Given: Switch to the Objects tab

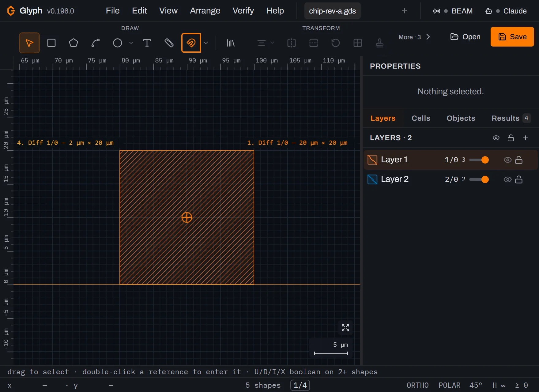Looking at the screenshot, I should tap(461, 118).
